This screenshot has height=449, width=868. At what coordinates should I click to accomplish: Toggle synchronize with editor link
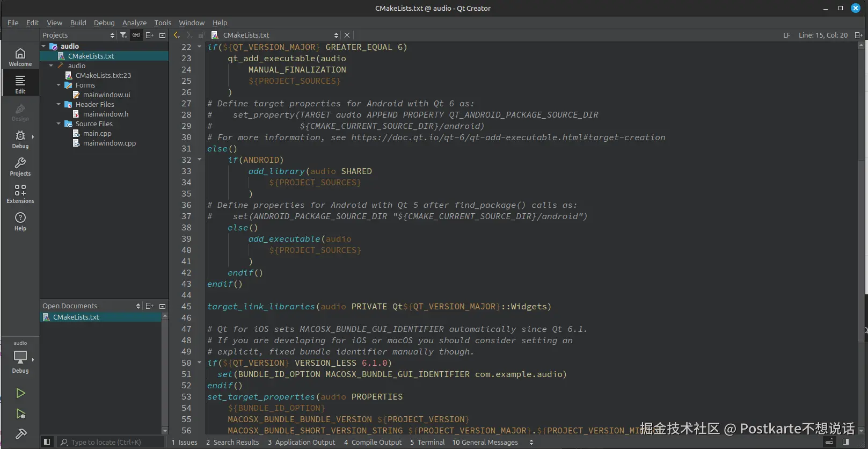click(x=136, y=35)
